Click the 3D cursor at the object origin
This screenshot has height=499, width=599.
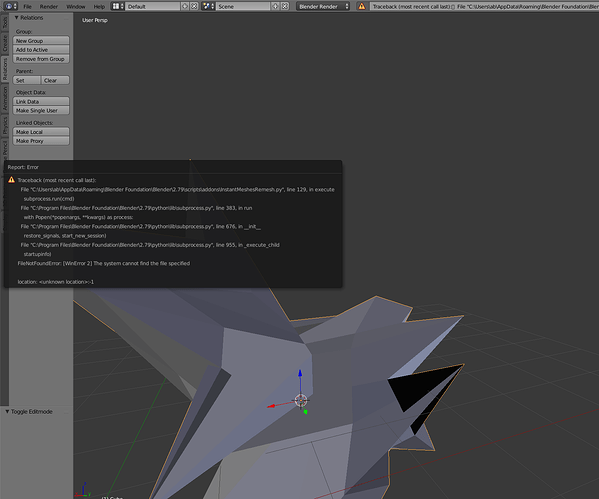tap(301, 400)
